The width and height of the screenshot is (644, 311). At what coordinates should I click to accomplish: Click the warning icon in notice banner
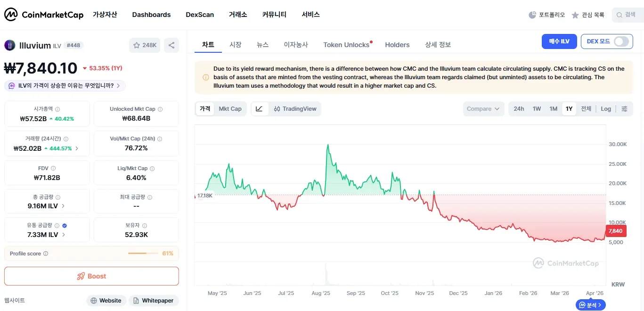tap(206, 77)
